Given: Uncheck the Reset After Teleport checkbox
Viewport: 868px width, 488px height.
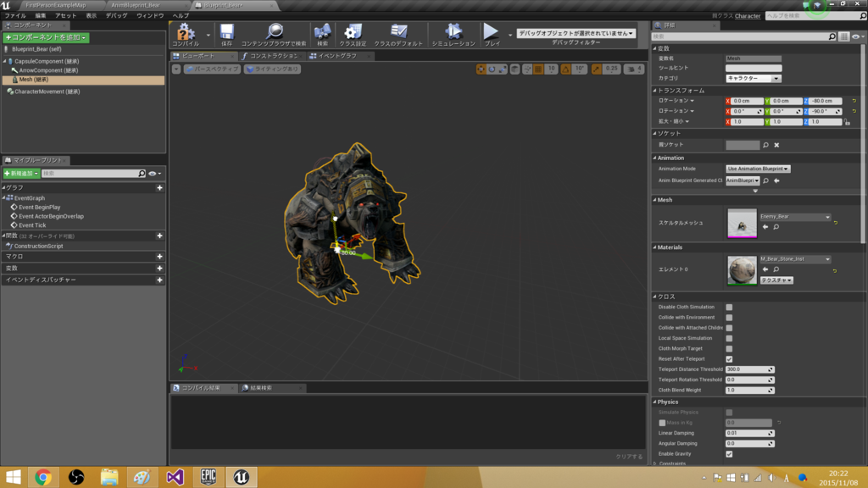Looking at the screenshot, I should (x=729, y=359).
